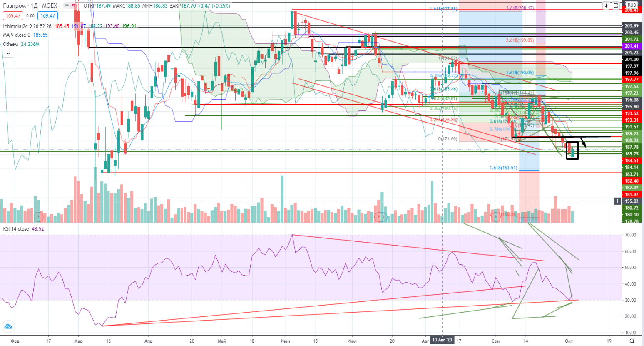Click the 10.00 level on the RSI scale

[x=631, y=333]
